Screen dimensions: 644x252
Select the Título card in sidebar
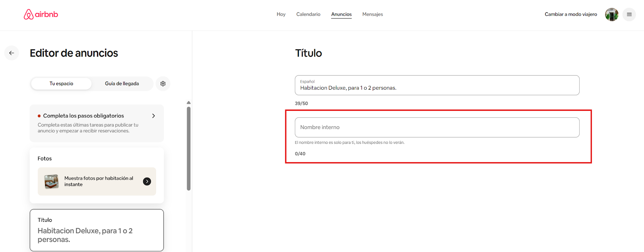coord(97,230)
